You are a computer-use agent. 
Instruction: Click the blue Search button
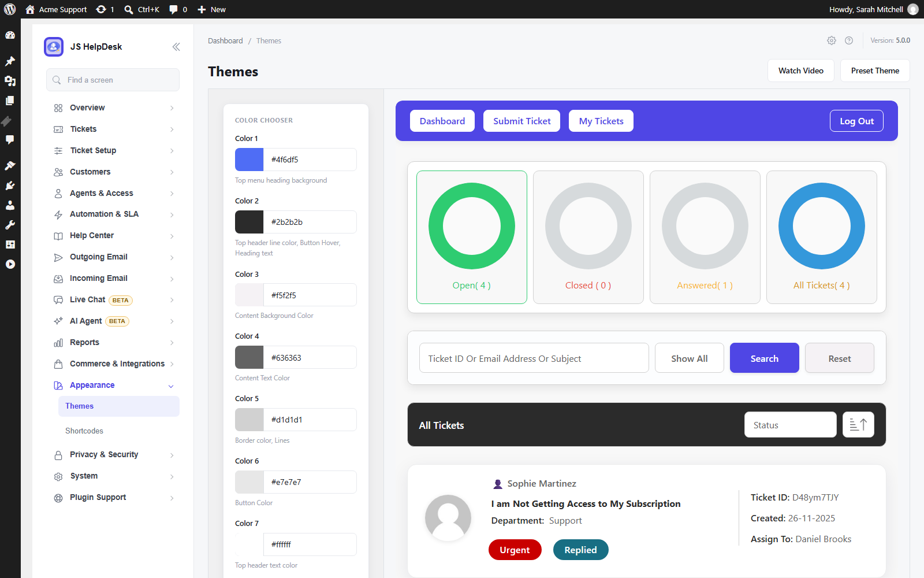(765, 358)
